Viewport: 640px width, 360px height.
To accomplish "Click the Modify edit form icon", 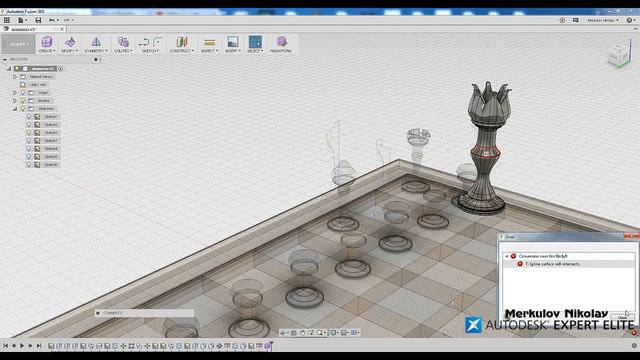I will pos(70,42).
